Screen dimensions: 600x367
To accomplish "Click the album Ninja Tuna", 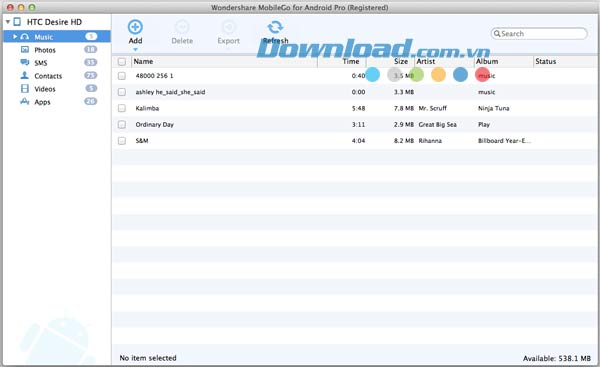I will point(493,108).
